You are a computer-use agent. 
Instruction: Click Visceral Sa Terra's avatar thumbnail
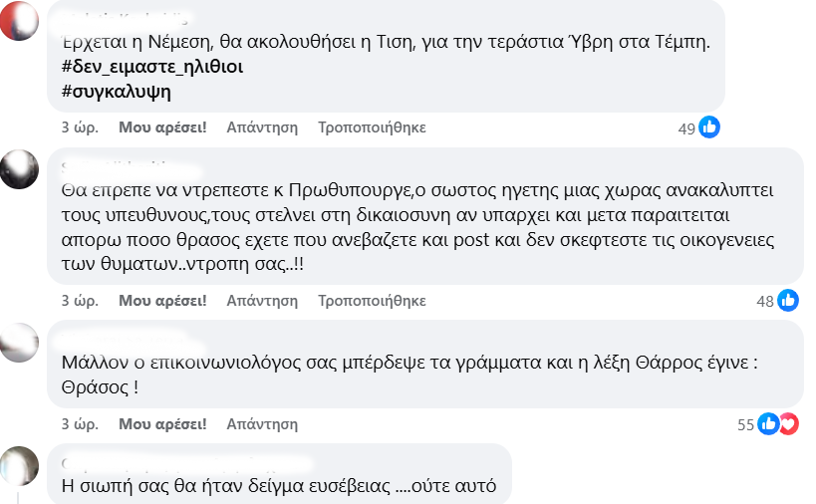19,342
